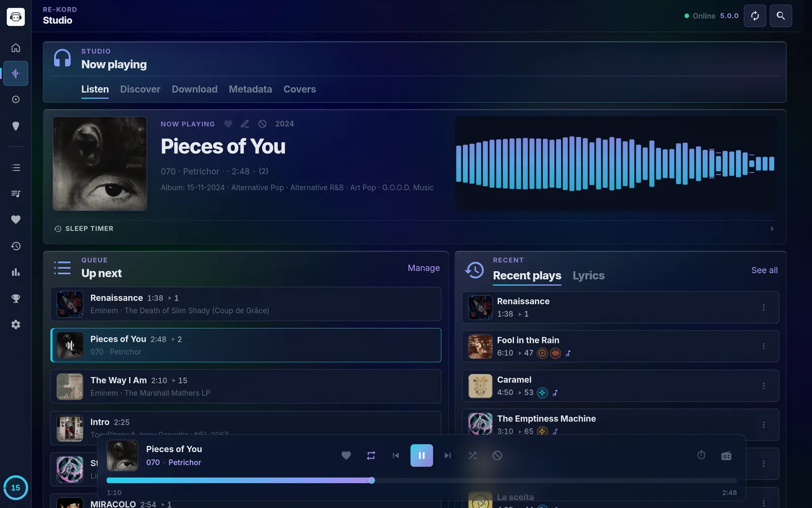Screen dimensions: 812x508
Task: Open the guitar pick sidebar icon
Action: coord(16,126)
